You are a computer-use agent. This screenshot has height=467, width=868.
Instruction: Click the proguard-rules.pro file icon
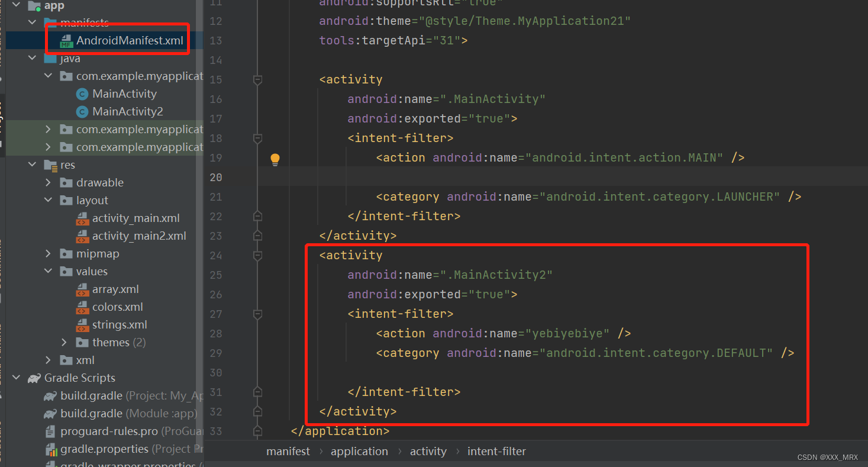[x=50, y=431]
